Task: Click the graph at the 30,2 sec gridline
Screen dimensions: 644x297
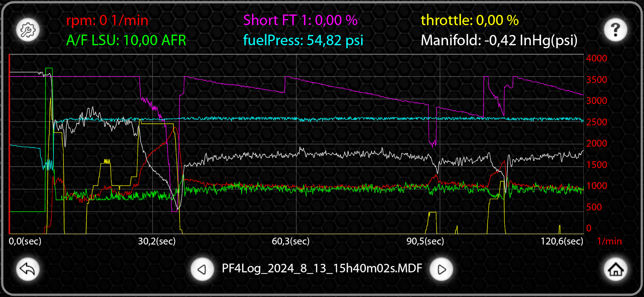Action: click(153, 144)
